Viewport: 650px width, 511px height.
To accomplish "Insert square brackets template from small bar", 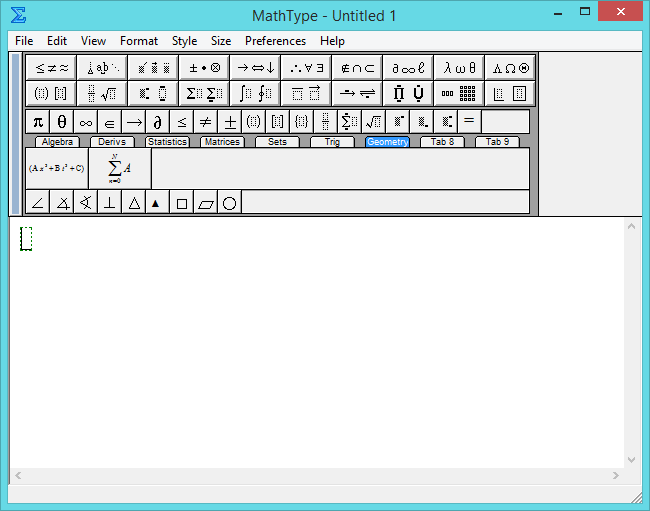I will tap(278, 122).
